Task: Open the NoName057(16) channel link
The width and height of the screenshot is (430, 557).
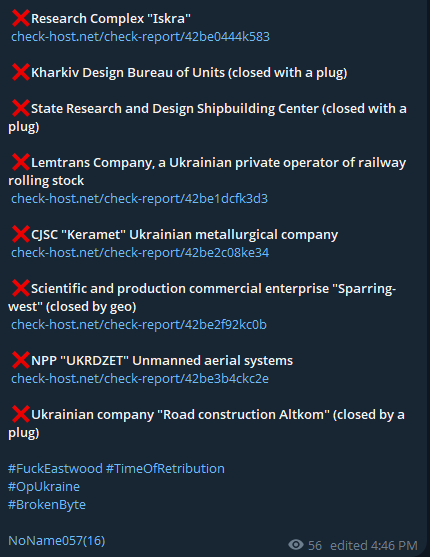Action: click(x=57, y=541)
